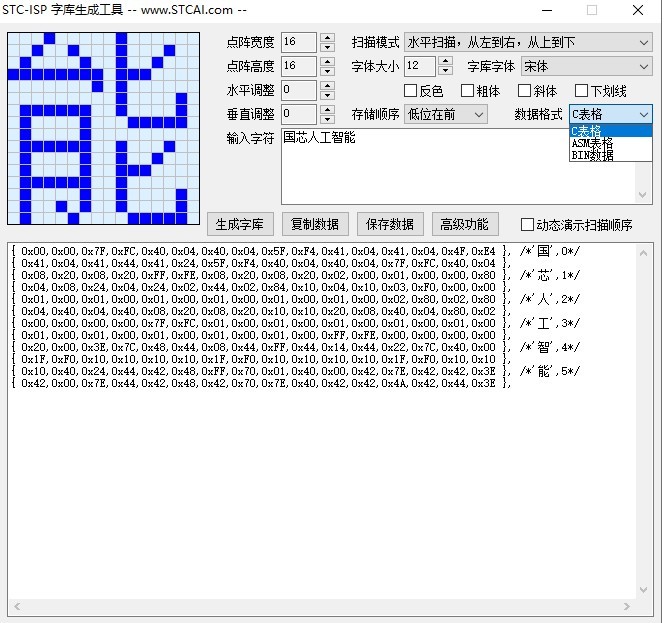Decrease the 字体大小 with down arrow
The width and height of the screenshot is (665, 623).
pos(445,71)
